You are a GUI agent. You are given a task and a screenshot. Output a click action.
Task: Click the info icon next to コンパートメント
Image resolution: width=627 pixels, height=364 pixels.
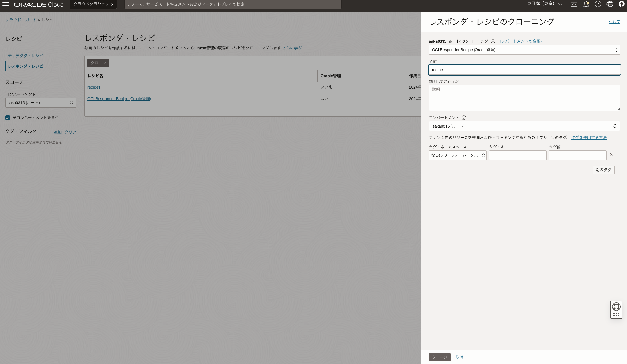[x=464, y=117]
